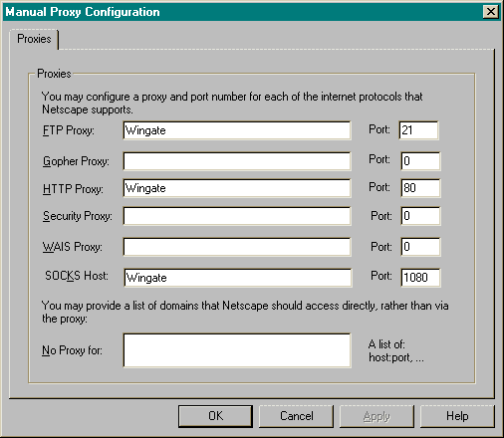The height and width of the screenshot is (438, 504).
Task: Click the Security Proxy label
Action: pos(78,216)
